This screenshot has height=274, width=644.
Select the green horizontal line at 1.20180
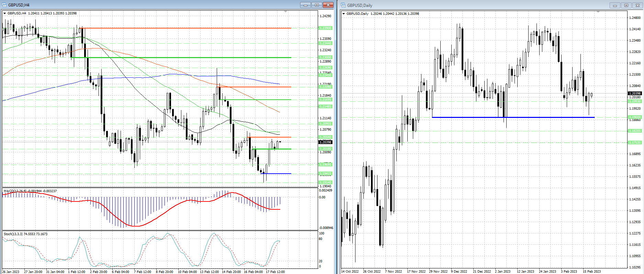(271, 149)
